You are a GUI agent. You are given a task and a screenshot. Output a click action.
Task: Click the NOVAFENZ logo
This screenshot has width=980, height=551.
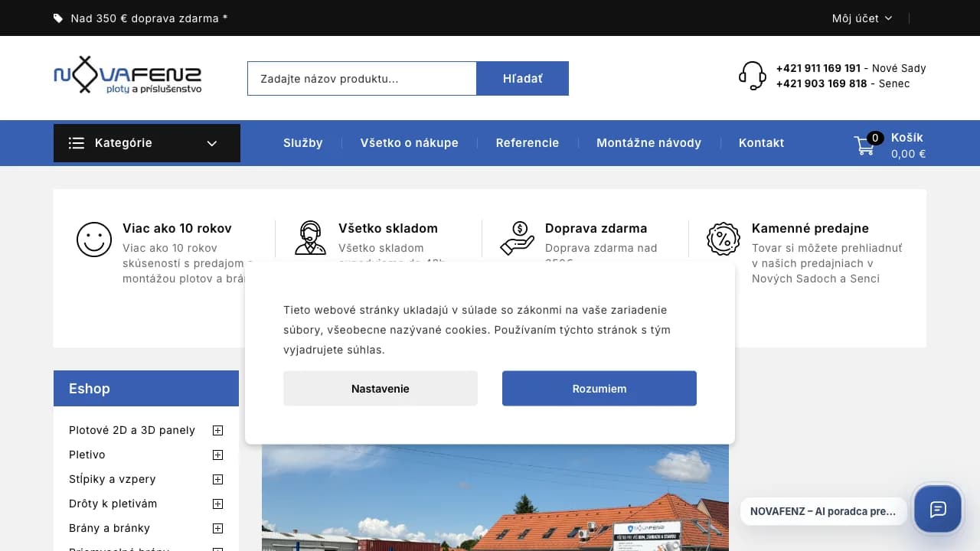point(127,75)
